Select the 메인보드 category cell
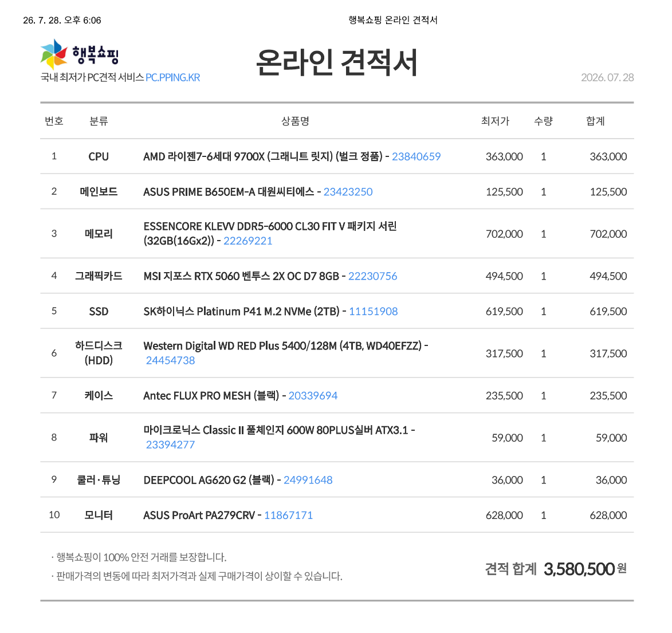The height and width of the screenshot is (633, 672). pos(99,191)
